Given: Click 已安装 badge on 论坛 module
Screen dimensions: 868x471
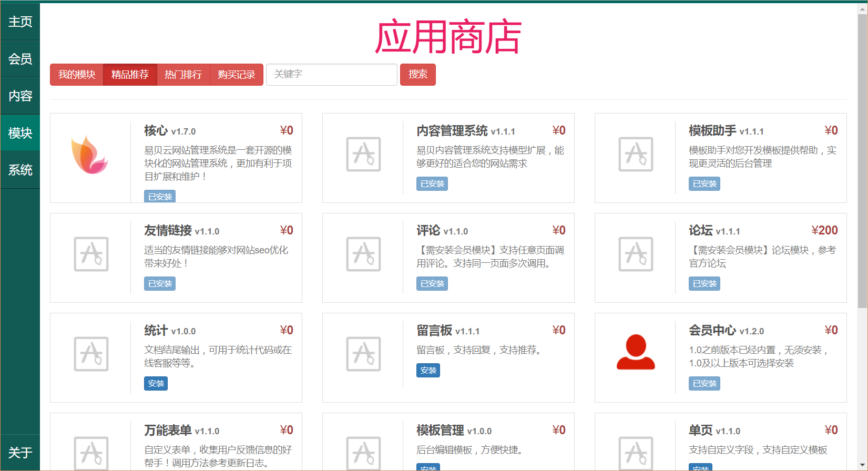Looking at the screenshot, I should pyautogui.click(x=704, y=284).
